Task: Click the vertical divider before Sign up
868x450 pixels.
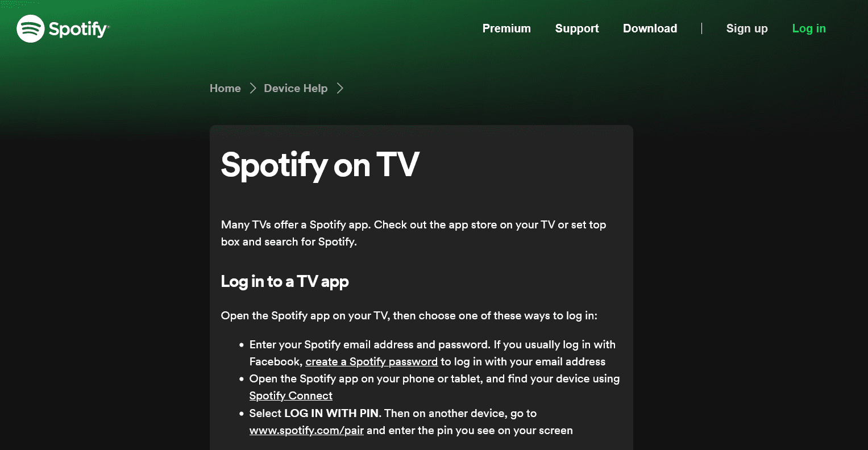Action: (x=702, y=28)
